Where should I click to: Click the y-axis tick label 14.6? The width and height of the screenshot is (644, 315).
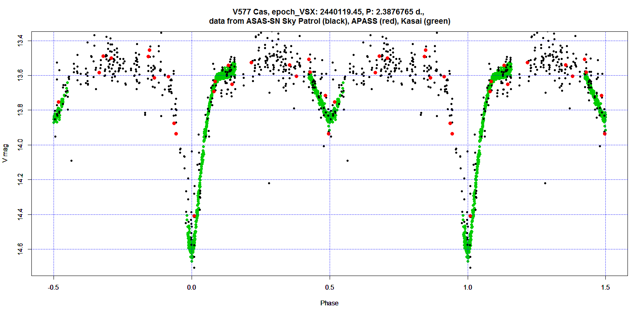[x=21, y=249]
